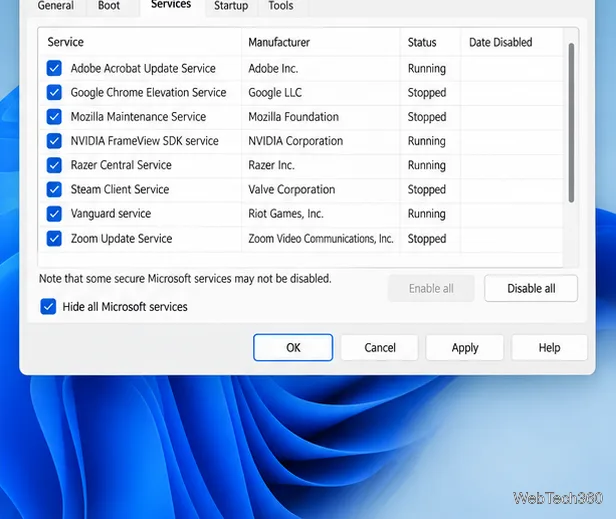
Task: Click the services list vertical scrollbar
Action: click(x=571, y=123)
